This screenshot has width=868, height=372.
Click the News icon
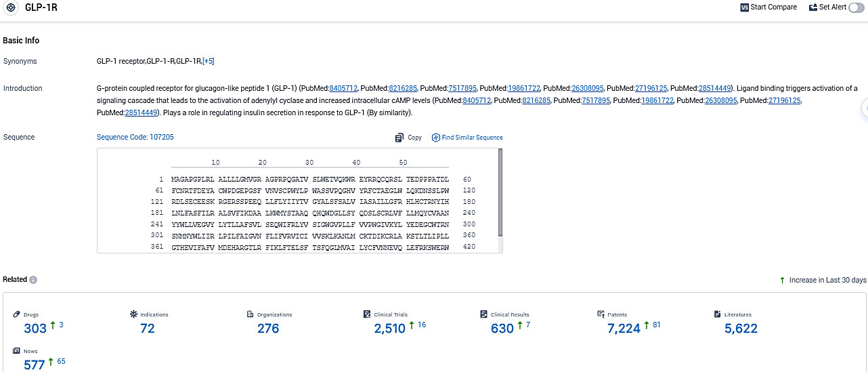17,351
